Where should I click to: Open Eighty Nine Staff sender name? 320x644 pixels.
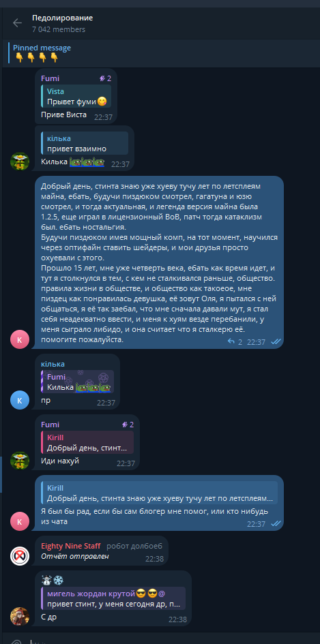pos(71,546)
